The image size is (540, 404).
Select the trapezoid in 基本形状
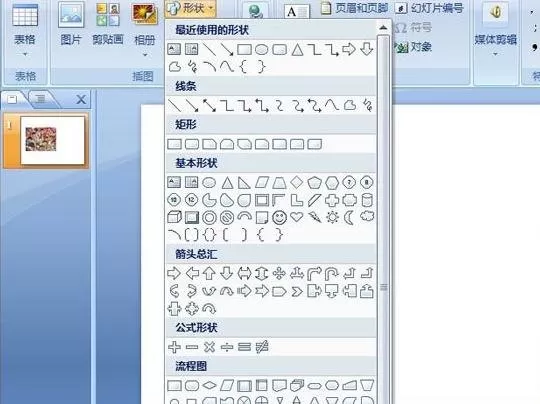(x=279, y=183)
